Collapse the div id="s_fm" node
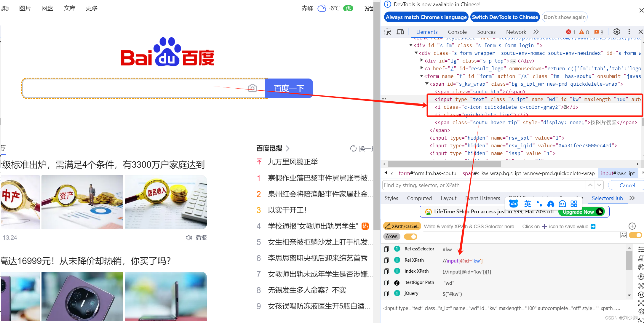The width and height of the screenshot is (644, 323). (411, 45)
